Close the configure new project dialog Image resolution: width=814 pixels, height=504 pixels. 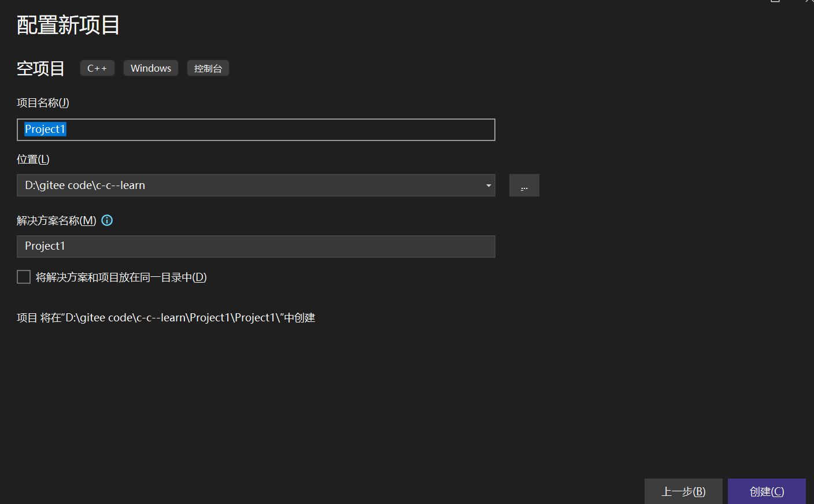pyautogui.click(x=809, y=2)
